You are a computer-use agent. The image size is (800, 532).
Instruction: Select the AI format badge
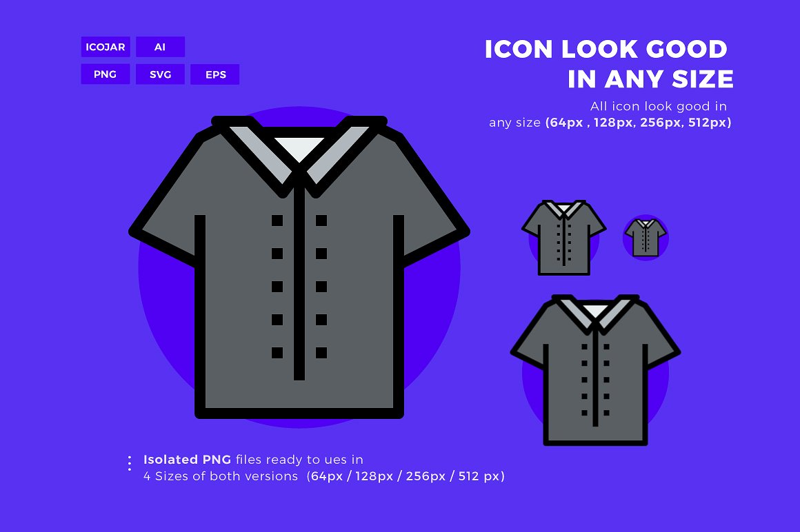click(160, 47)
